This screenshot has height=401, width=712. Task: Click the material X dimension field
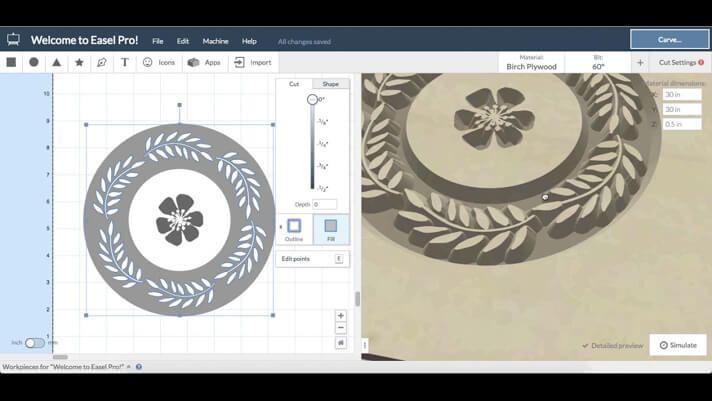(x=682, y=94)
